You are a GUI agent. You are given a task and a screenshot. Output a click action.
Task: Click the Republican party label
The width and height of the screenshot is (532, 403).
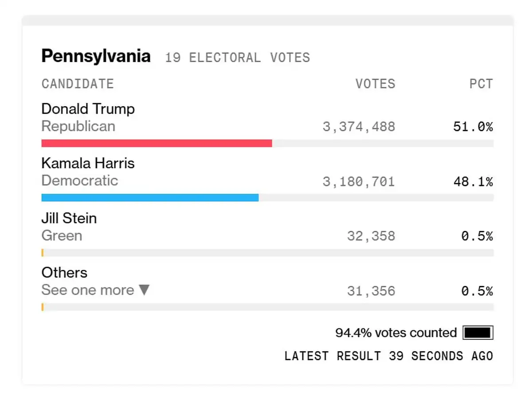(78, 126)
